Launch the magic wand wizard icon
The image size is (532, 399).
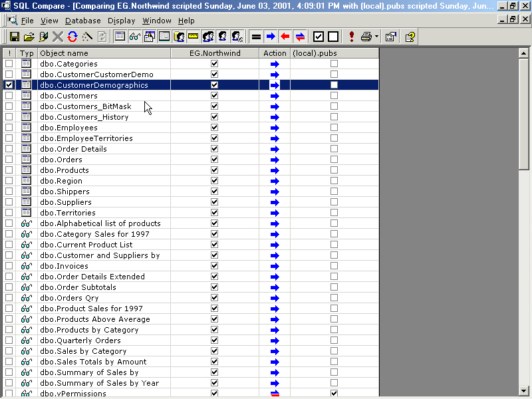point(87,37)
